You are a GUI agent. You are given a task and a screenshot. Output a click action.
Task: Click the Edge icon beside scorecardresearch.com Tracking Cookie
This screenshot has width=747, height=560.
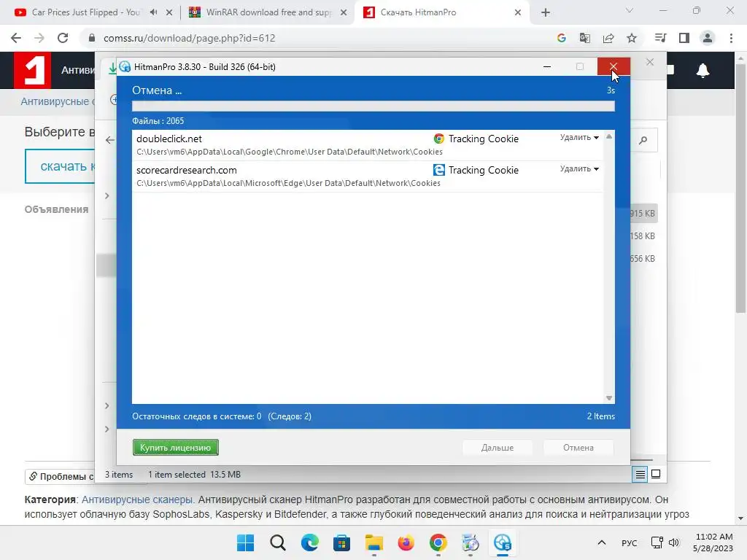click(438, 170)
